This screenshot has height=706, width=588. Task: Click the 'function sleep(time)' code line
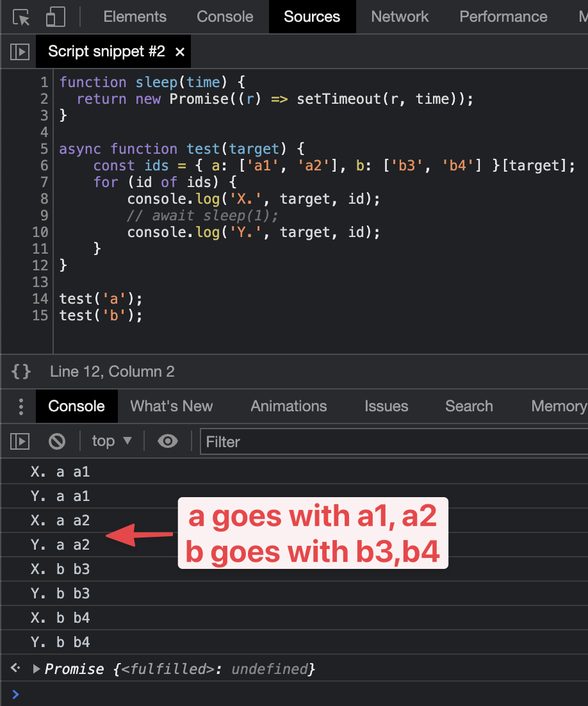152,83
